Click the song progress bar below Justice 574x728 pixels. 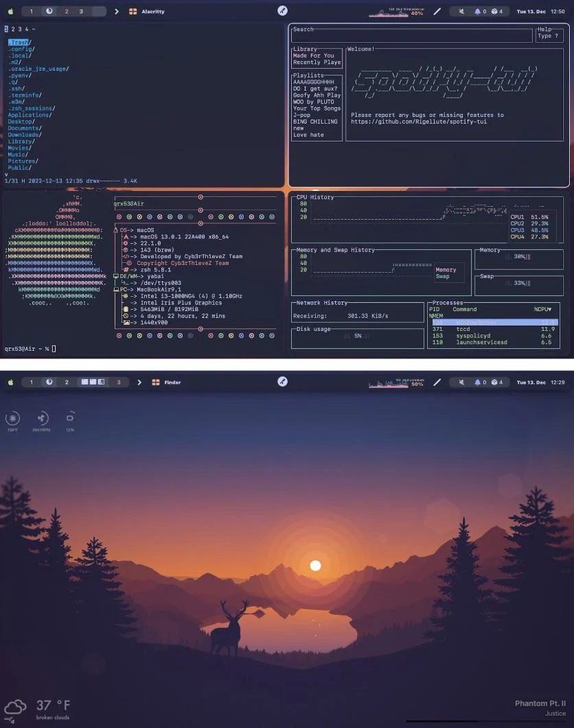(486, 721)
